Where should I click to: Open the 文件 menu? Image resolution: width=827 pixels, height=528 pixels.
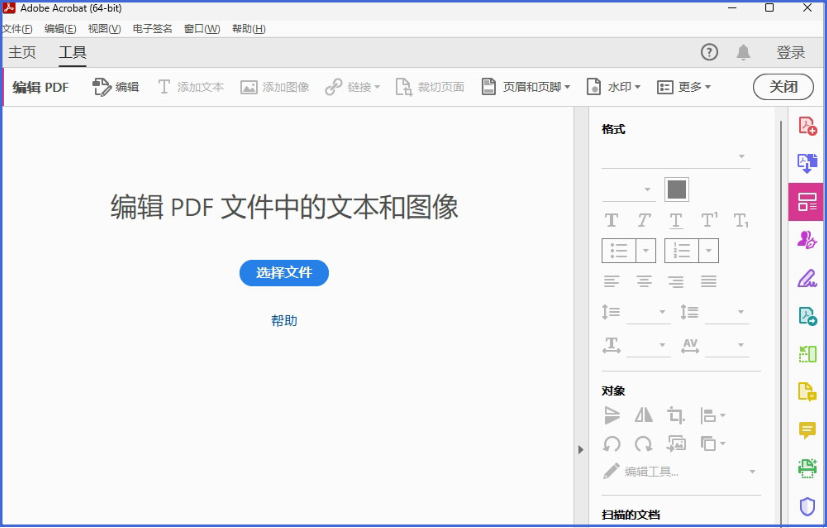pos(17,29)
